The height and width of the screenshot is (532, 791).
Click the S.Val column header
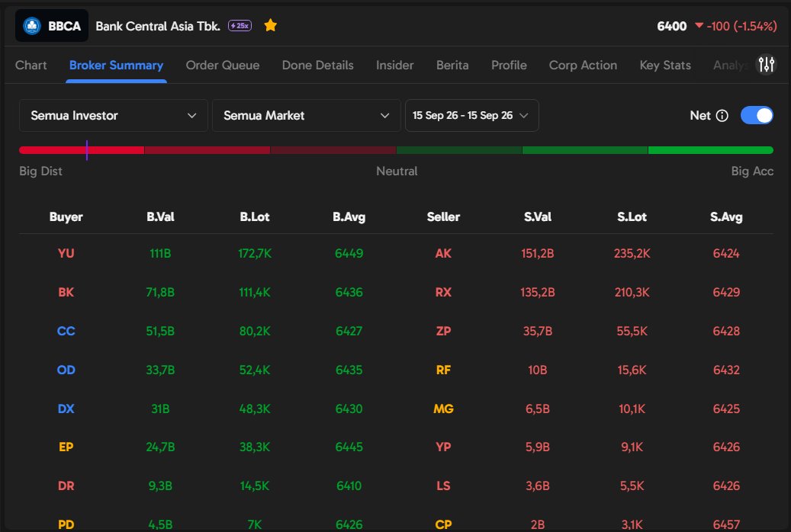(x=538, y=216)
